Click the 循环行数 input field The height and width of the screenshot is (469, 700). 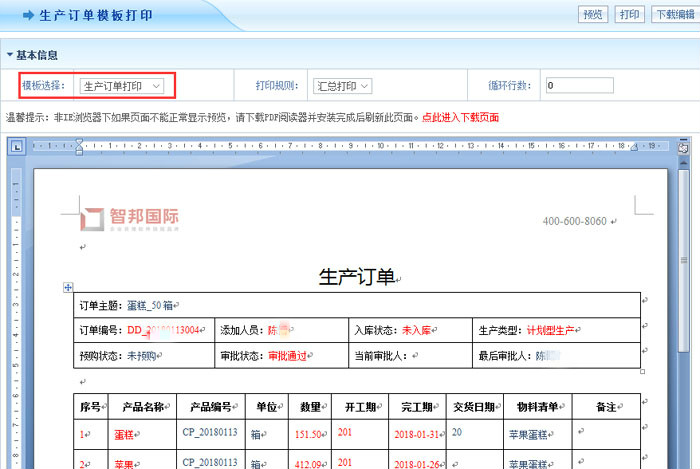(579, 86)
